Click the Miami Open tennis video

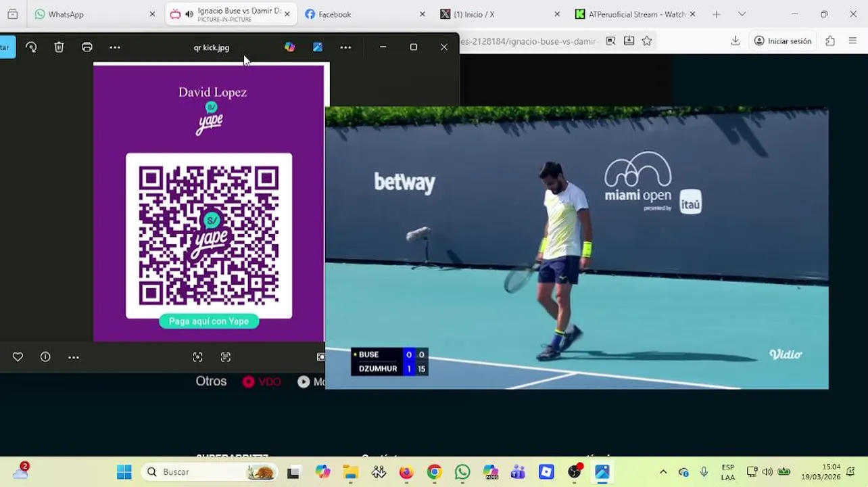577,248
